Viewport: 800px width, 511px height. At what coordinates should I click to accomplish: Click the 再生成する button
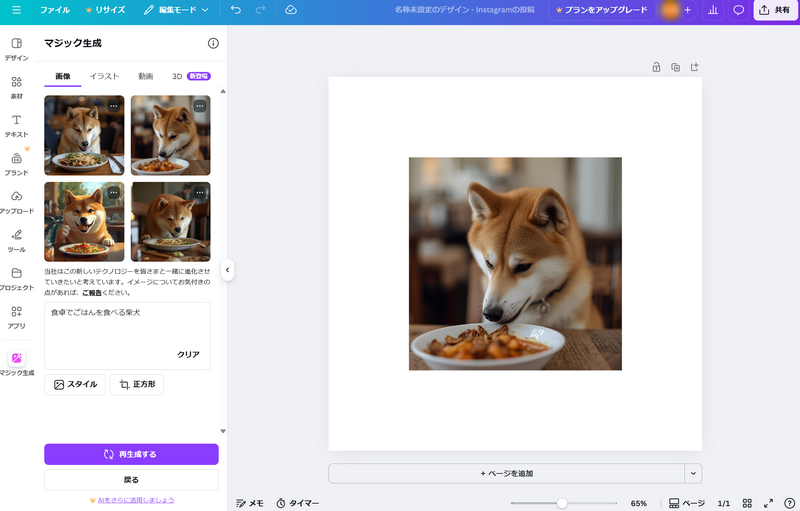coord(131,454)
